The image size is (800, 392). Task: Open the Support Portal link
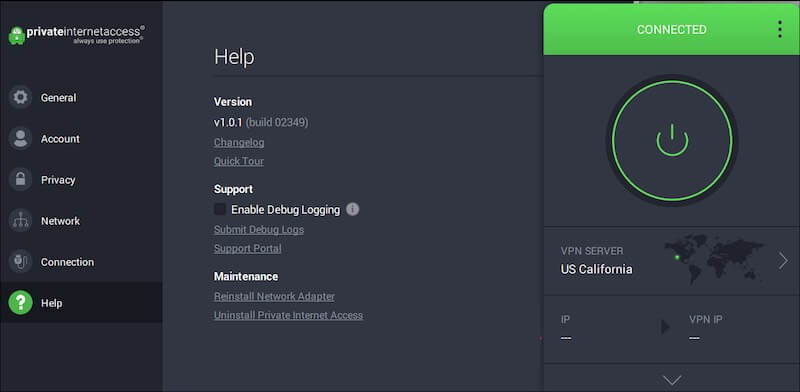coord(247,249)
